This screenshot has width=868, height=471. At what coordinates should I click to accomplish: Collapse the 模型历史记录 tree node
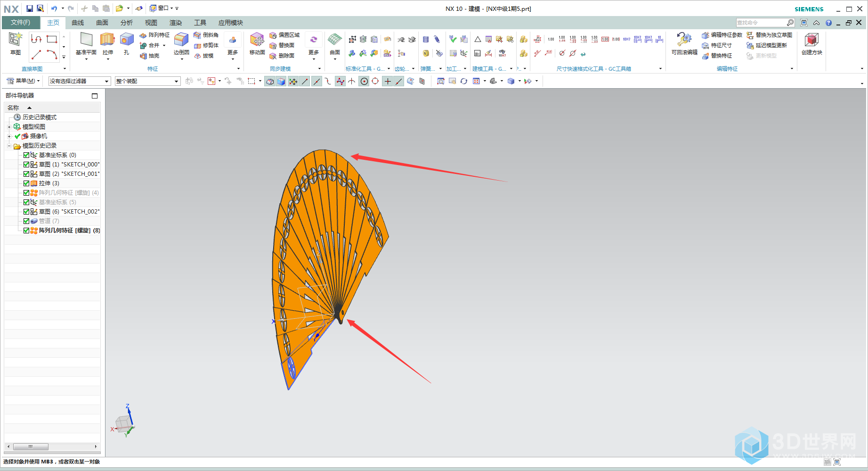point(9,146)
